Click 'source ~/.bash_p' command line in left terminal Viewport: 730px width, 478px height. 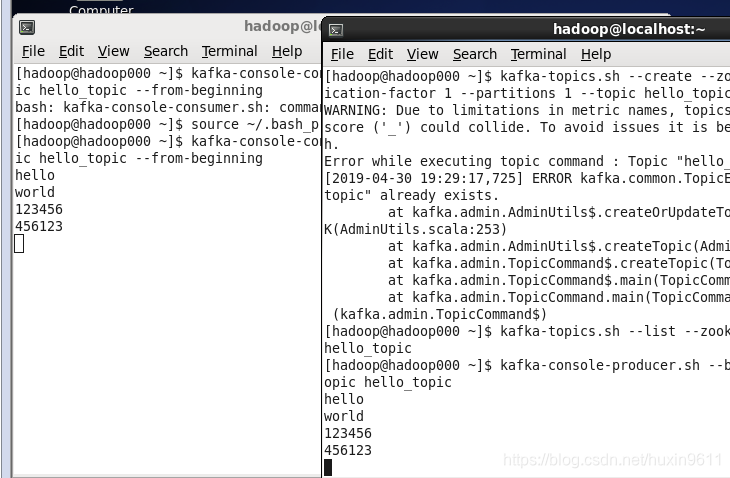(x=168, y=125)
